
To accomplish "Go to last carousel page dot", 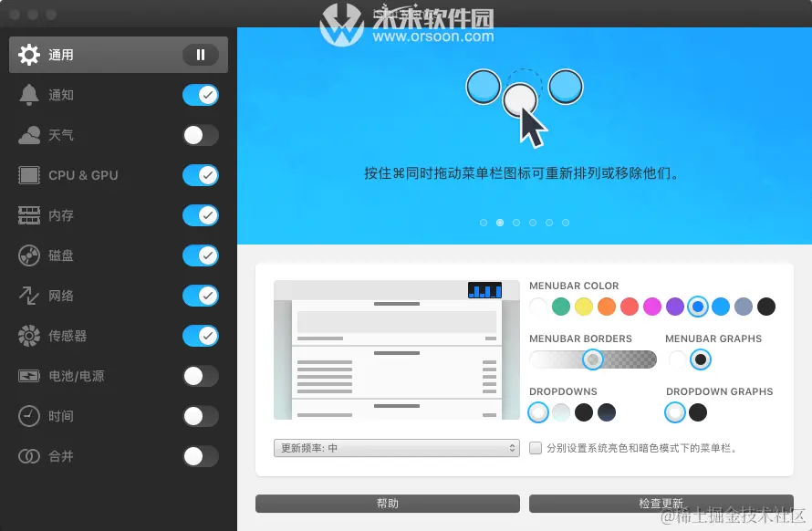I will point(566,223).
